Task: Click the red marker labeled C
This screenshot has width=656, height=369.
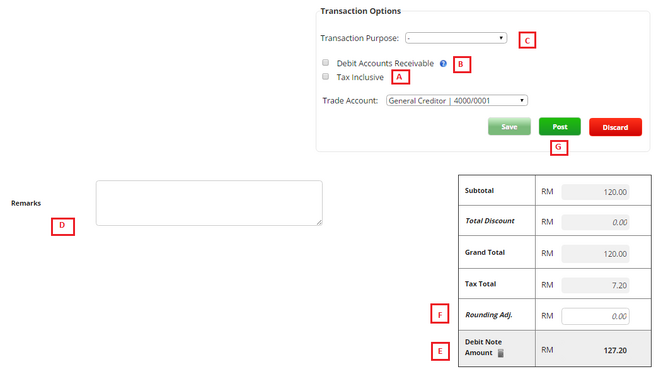Action: tap(527, 41)
